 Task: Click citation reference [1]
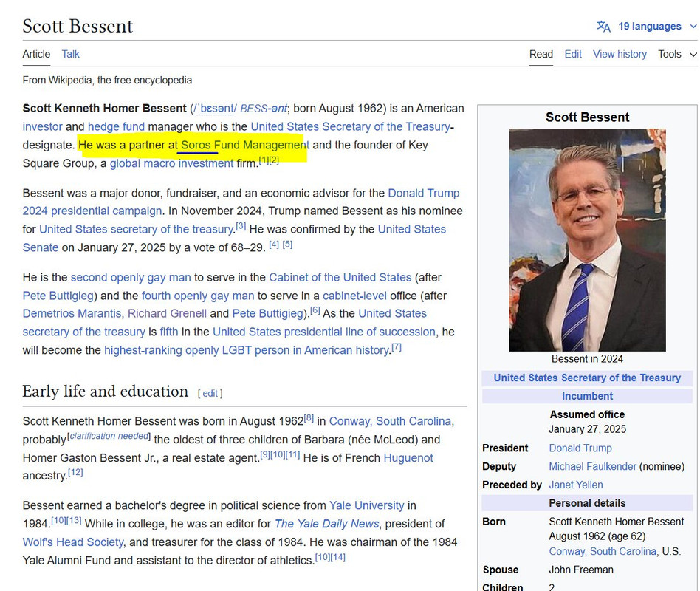pyautogui.click(x=264, y=160)
